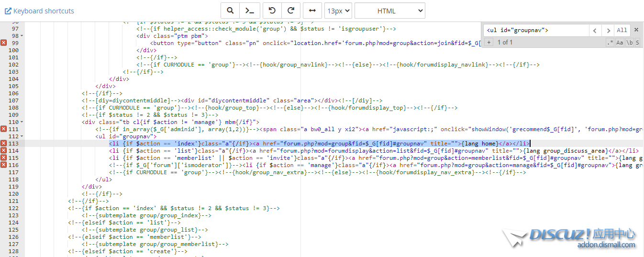This screenshot has width=644, height=257.
Task: Jump to the next search match
Action: tap(608, 30)
